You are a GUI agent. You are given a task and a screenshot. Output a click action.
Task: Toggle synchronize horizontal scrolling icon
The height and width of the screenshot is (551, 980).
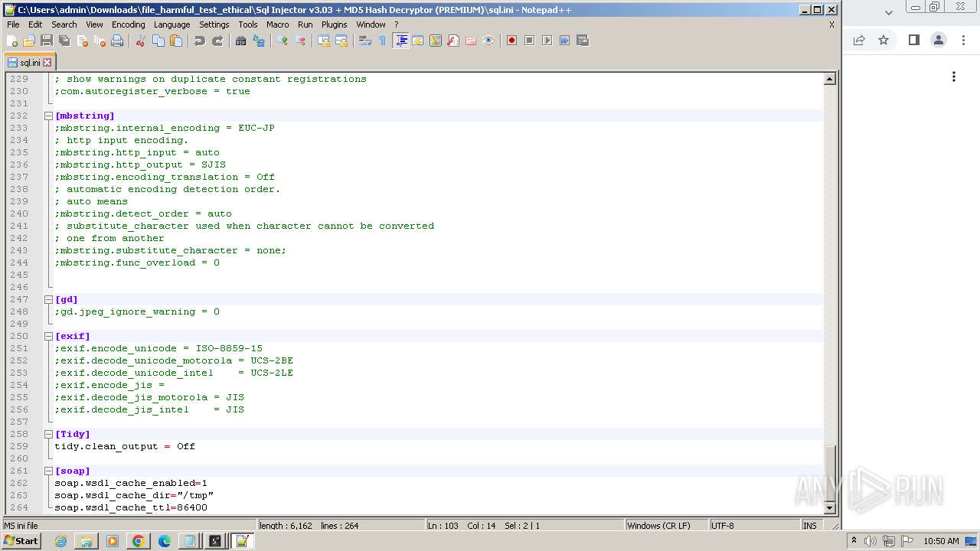click(x=341, y=41)
